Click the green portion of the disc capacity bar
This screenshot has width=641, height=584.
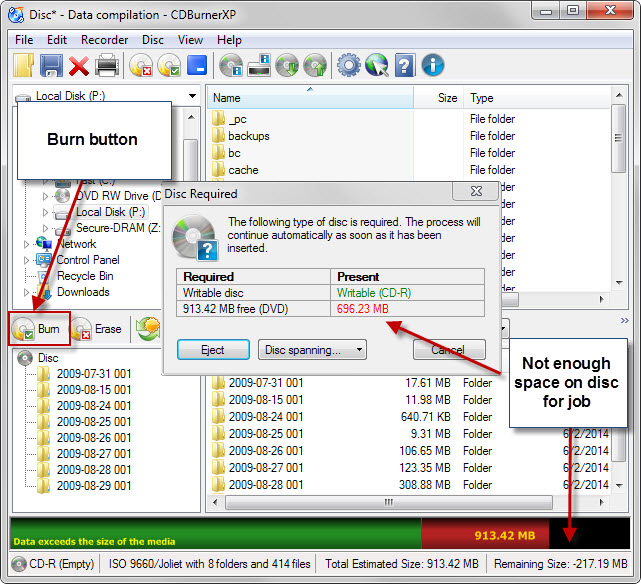[215, 533]
